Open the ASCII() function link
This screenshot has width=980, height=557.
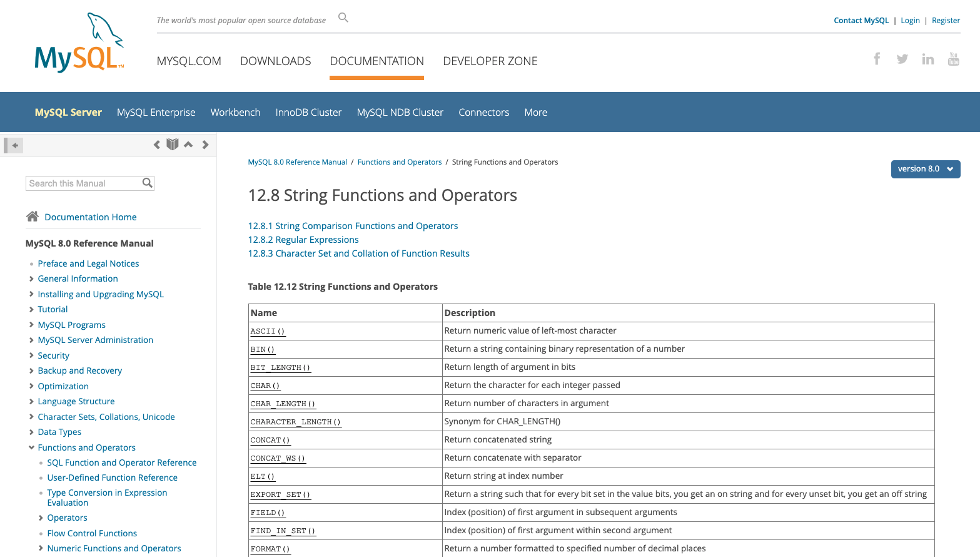268,332
